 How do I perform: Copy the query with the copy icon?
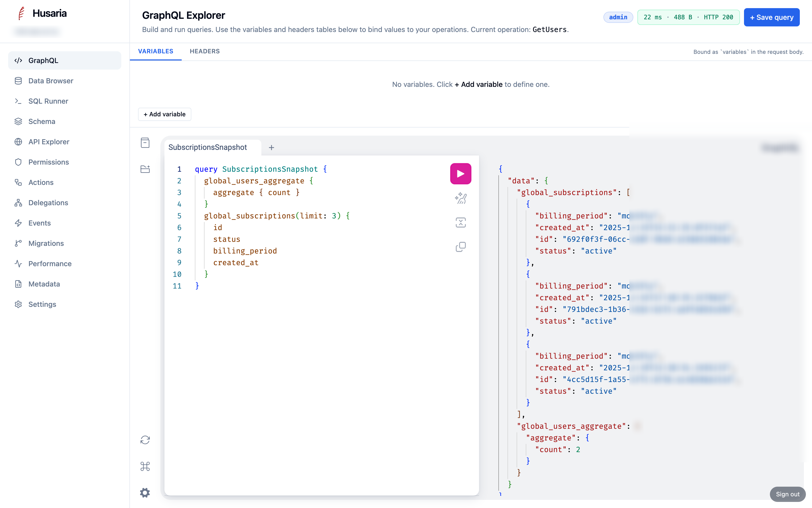tap(460, 247)
